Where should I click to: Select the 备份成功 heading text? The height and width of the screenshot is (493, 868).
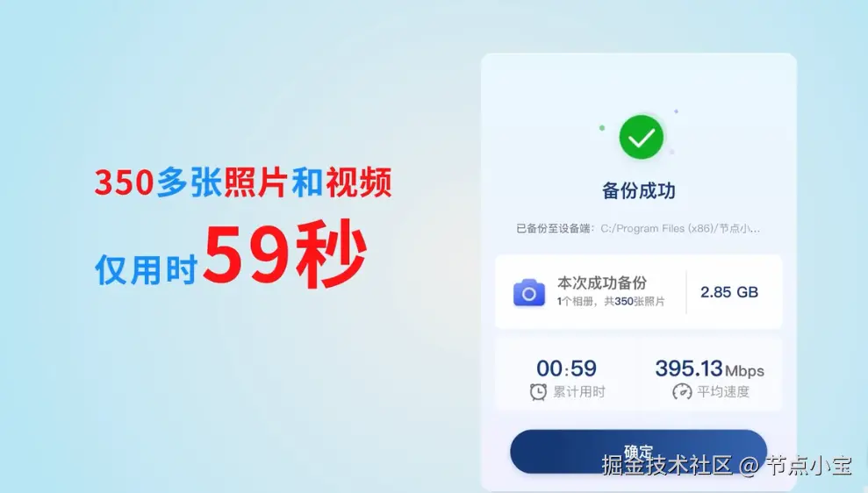638,191
